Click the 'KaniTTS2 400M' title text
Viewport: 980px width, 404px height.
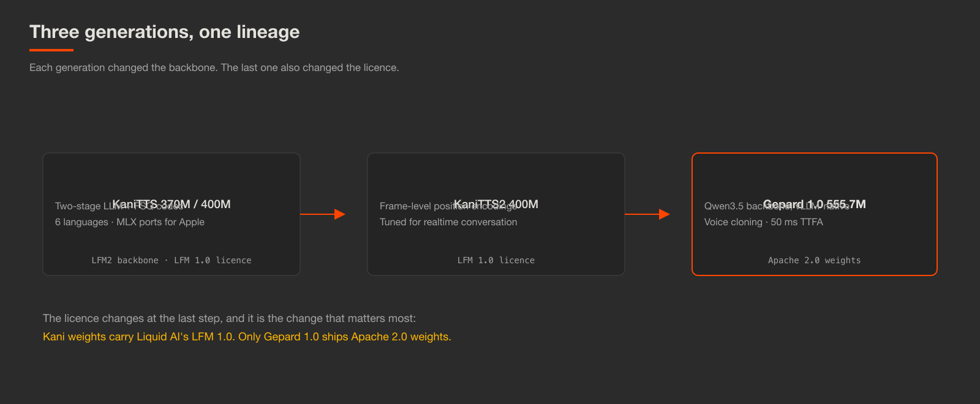pyautogui.click(x=496, y=204)
